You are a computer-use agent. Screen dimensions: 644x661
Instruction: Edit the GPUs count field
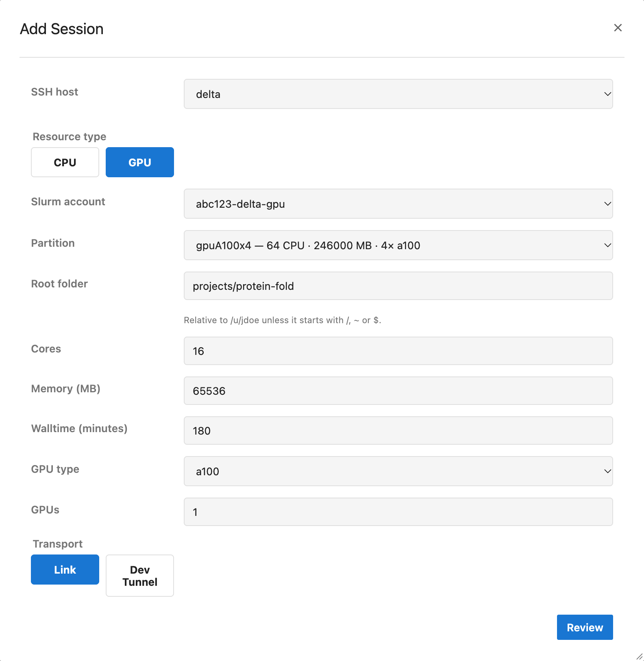(398, 512)
